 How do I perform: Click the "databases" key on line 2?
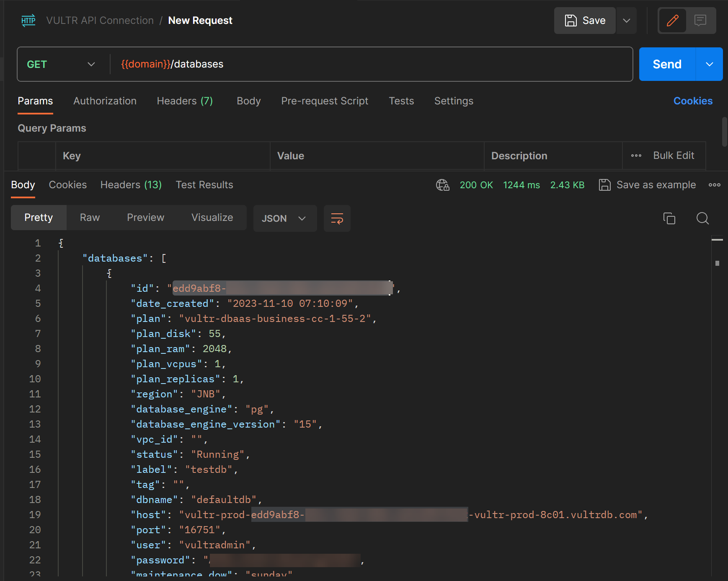click(115, 258)
